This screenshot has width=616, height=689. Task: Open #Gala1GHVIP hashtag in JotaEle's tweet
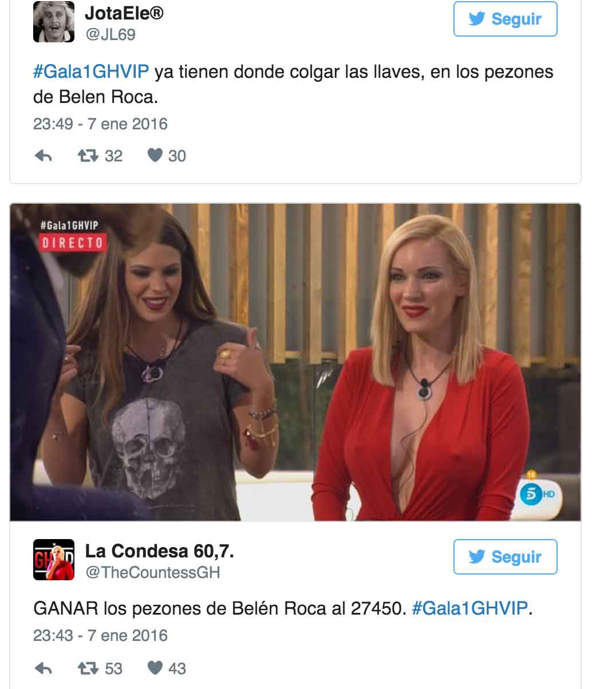coord(91,72)
